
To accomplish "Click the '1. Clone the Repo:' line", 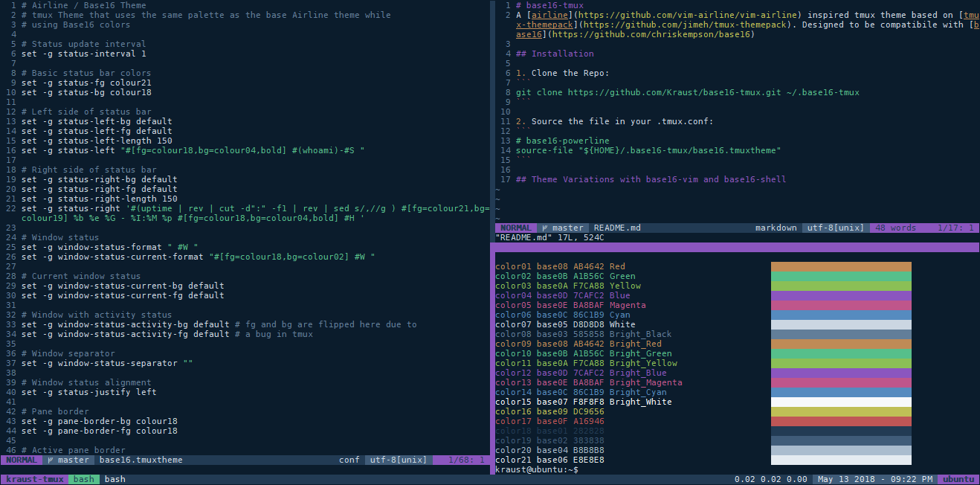I will click(563, 73).
